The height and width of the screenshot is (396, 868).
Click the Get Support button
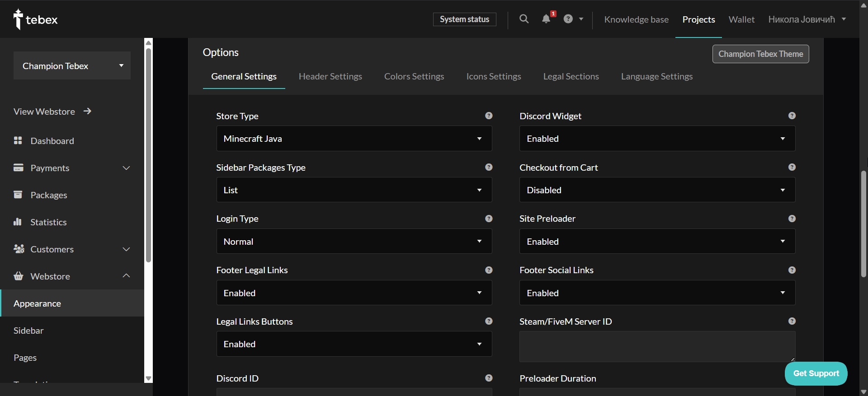pyautogui.click(x=816, y=373)
